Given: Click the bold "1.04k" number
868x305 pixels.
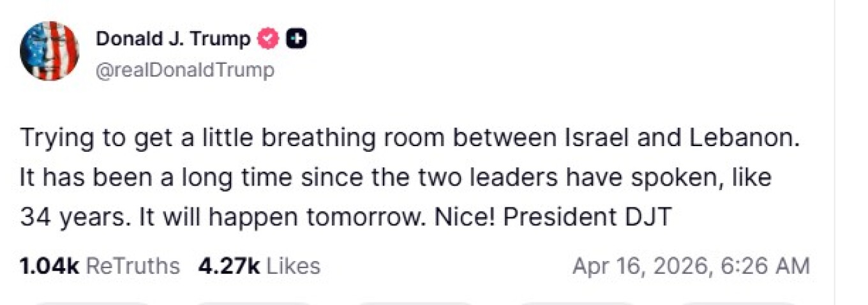Looking at the screenshot, I should coord(50,265).
